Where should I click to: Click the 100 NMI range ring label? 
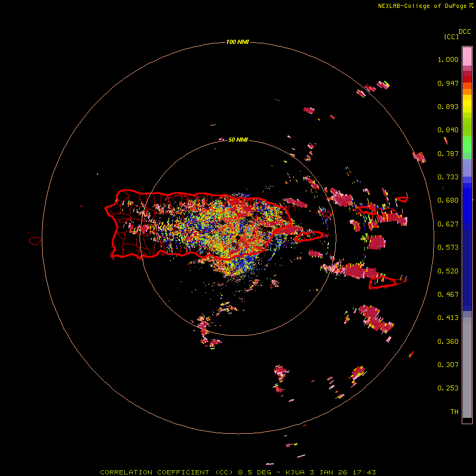click(x=237, y=42)
